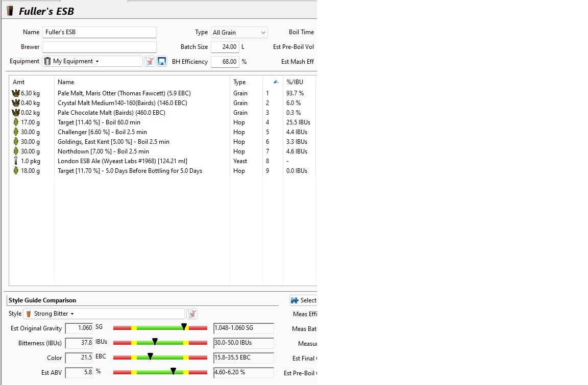The width and height of the screenshot is (588, 385).
Task: Click the grain icon for Maris Otter Pale Malt
Action: [x=15, y=93]
